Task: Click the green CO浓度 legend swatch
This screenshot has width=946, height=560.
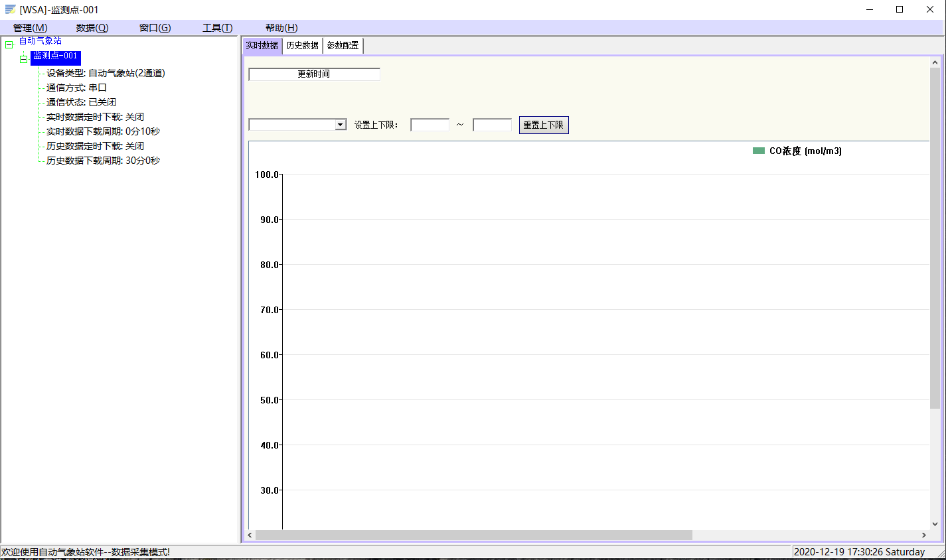Action: coord(758,151)
